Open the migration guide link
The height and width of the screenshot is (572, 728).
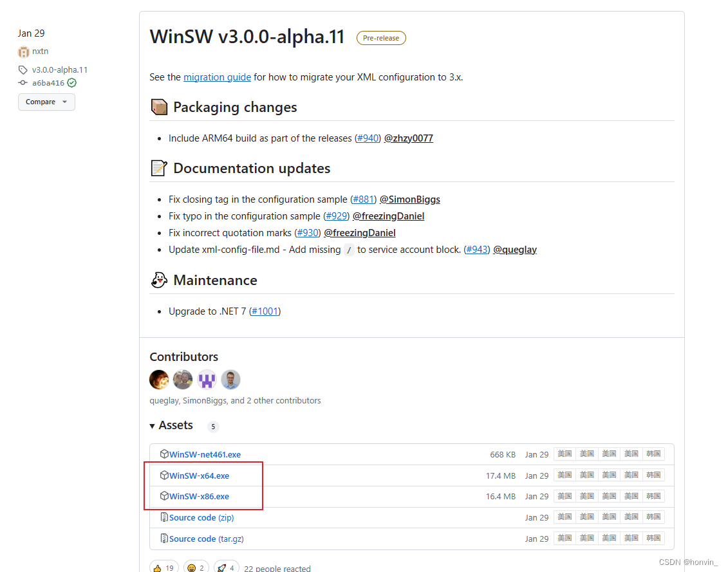218,77
